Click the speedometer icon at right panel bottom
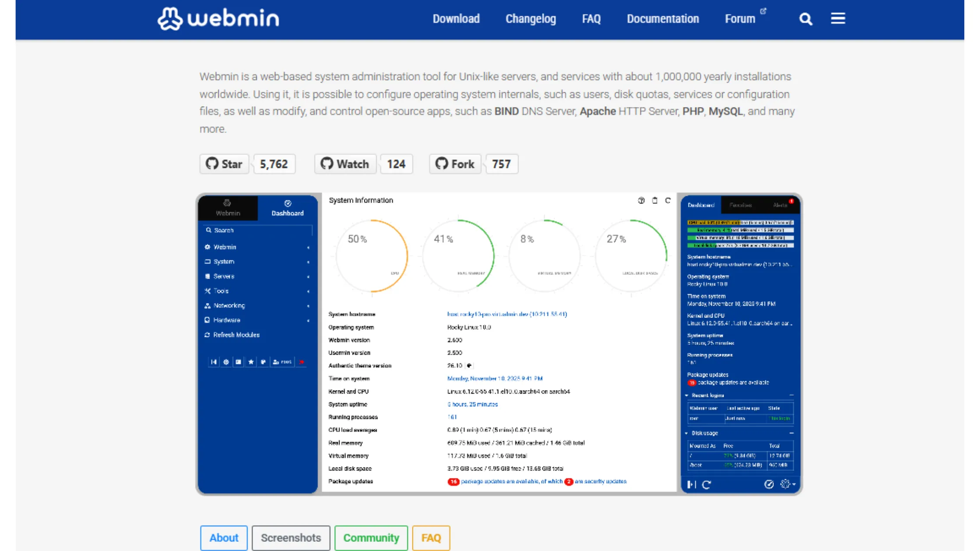Image resolution: width=980 pixels, height=551 pixels. (x=769, y=484)
